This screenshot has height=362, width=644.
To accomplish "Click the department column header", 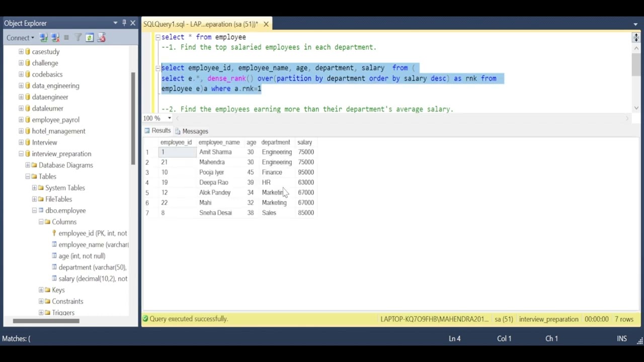I will coord(276,142).
